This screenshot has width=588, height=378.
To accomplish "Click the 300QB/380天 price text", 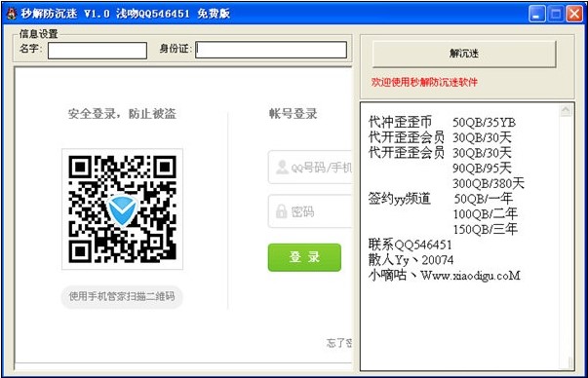I will pyautogui.click(x=489, y=183).
